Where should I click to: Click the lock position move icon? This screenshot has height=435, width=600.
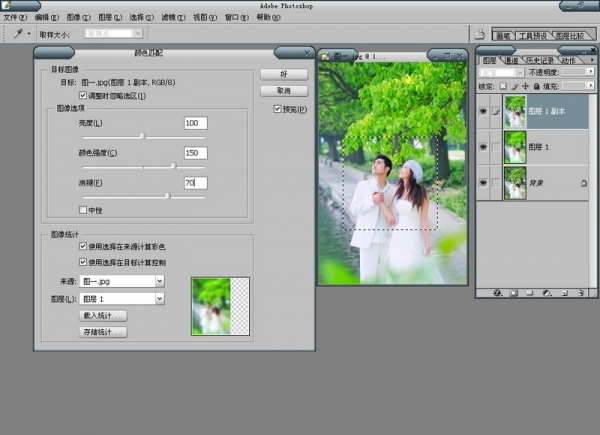[525, 86]
